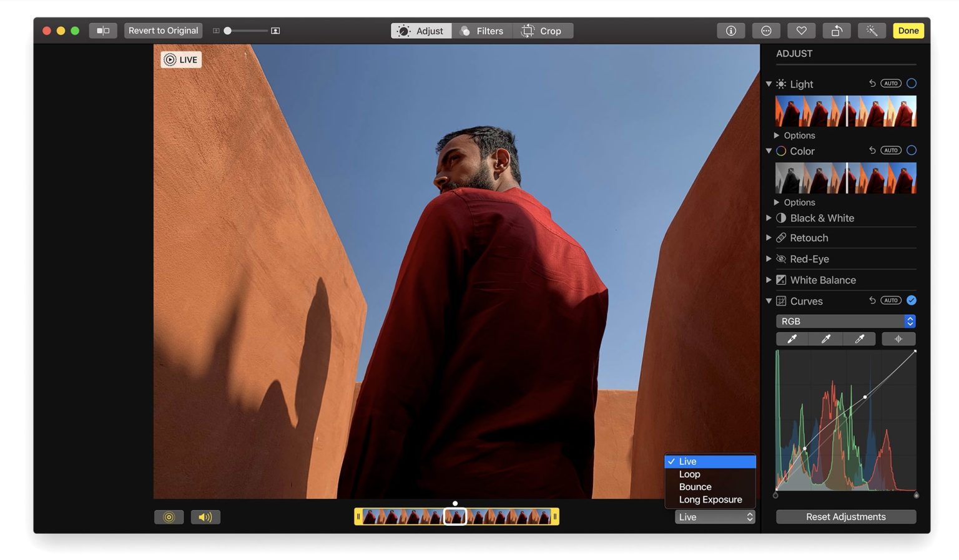The width and height of the screenshot is (959, 560).
Task: Click the info button in toolbar
Action: [730, 31]
